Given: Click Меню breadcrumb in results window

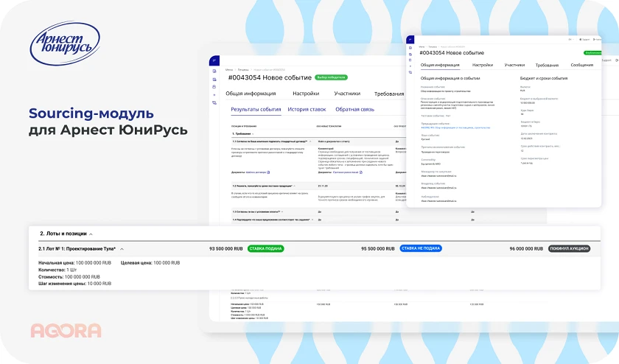Looking at the screenshot, I should [229, 69].
